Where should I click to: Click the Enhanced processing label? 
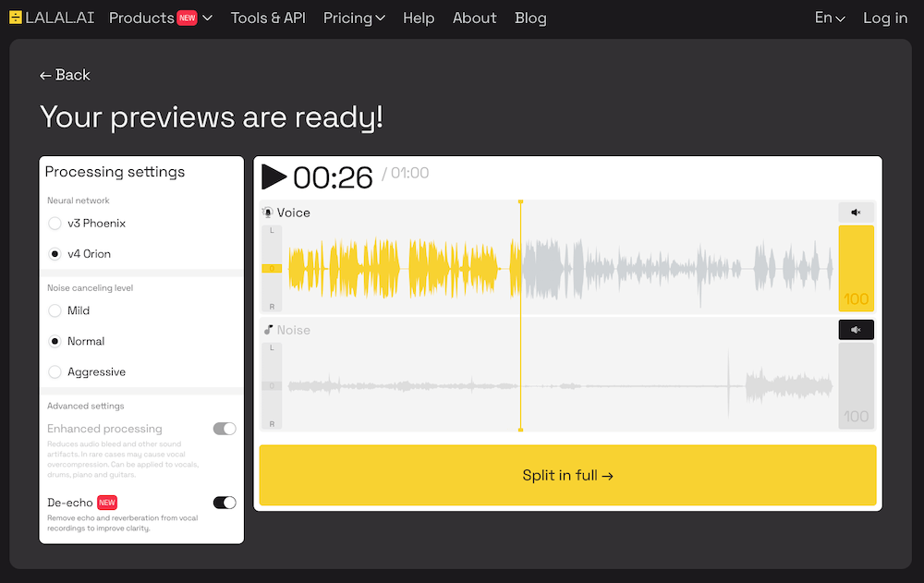point(104,429)
